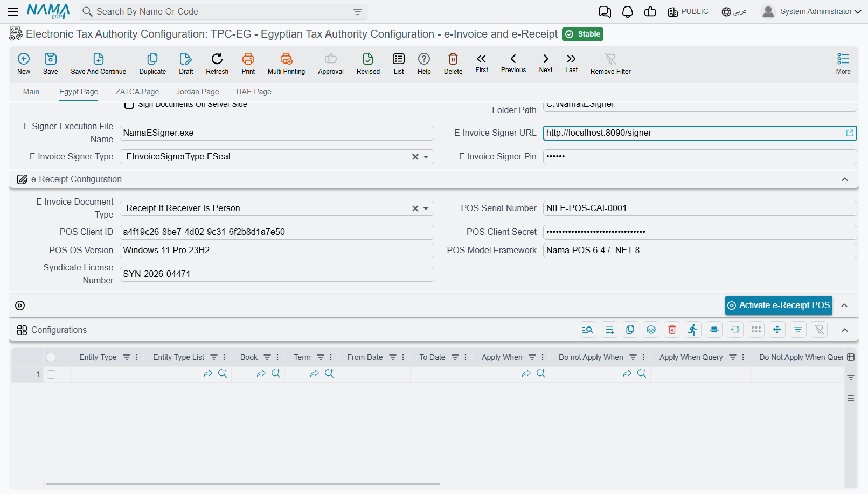Focus the Search By Name Or Code box

pos(224,12)
